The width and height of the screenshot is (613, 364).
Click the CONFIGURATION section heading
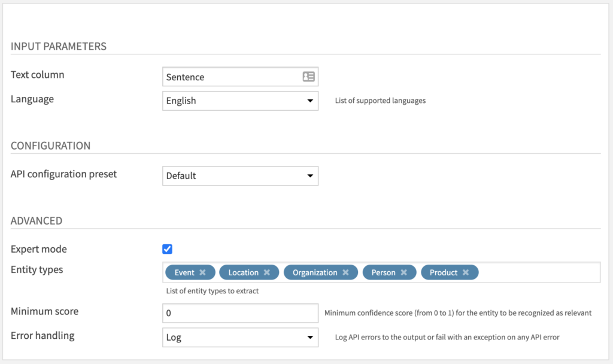coord(50,145)
